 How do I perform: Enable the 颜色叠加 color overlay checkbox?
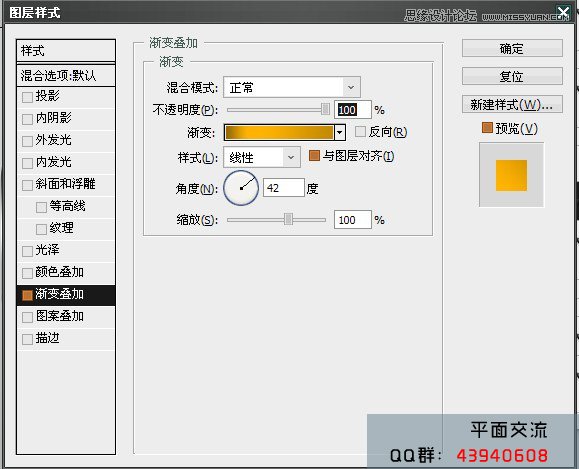27,273
